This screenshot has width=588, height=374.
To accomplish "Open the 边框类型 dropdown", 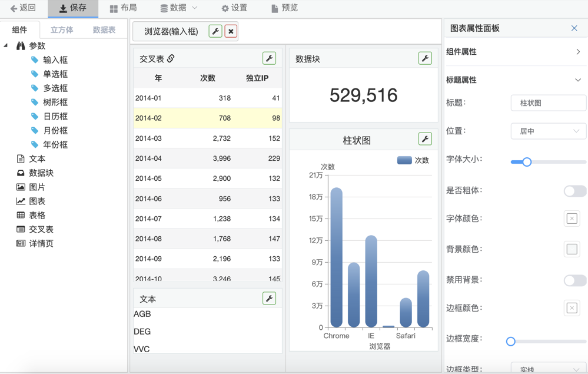I will [549, 368].
